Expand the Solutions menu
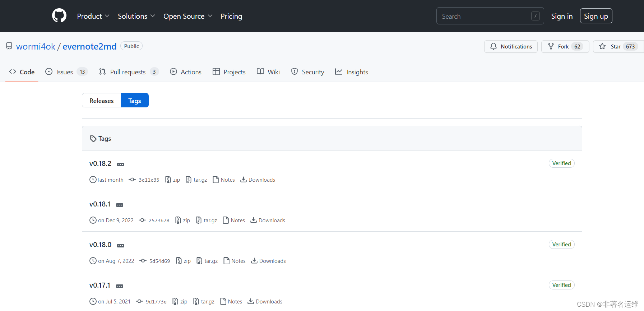644x311 pixels. click(x=136, y=16)
